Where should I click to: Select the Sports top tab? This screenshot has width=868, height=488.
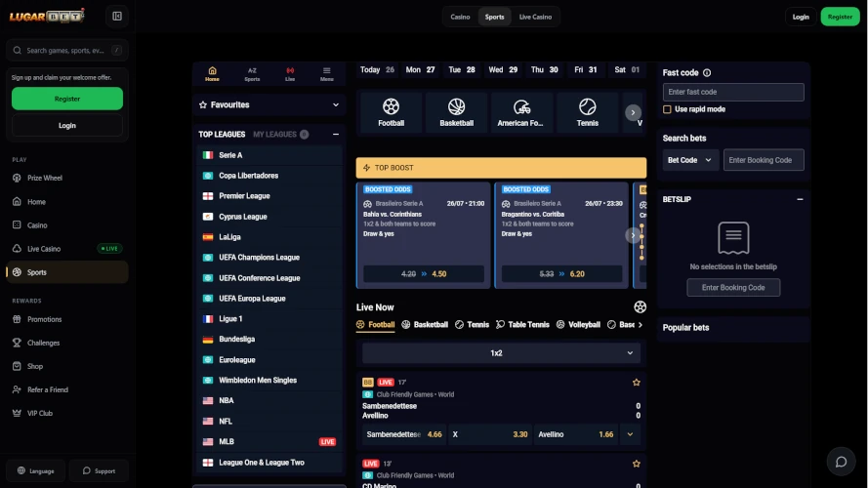pyautogui.click(x=494, y=17)
